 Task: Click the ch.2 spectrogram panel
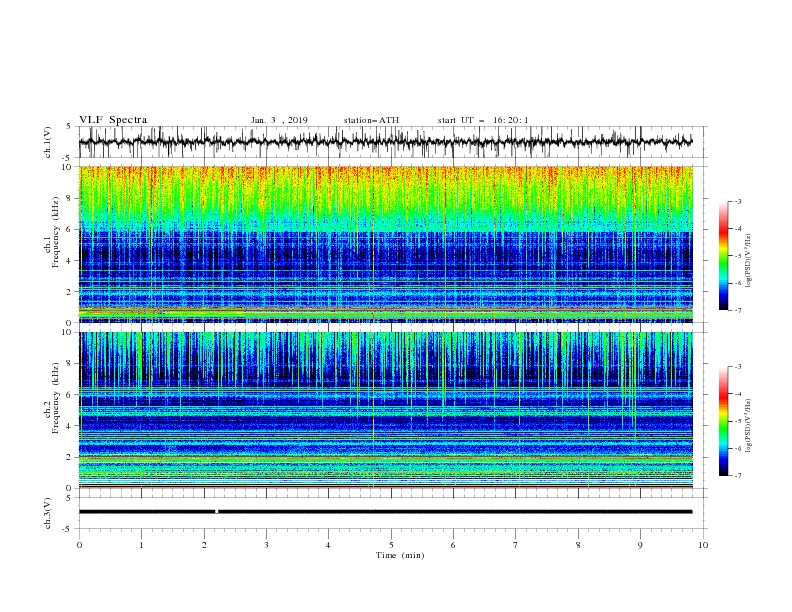point(385,410)
